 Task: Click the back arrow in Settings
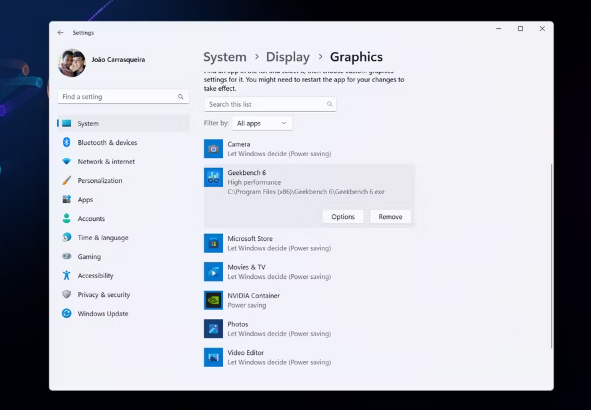tap(60, 33)
